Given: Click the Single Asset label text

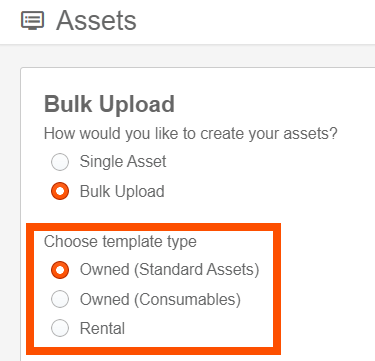Looking at the screenshot, I should tap(123, 162).
